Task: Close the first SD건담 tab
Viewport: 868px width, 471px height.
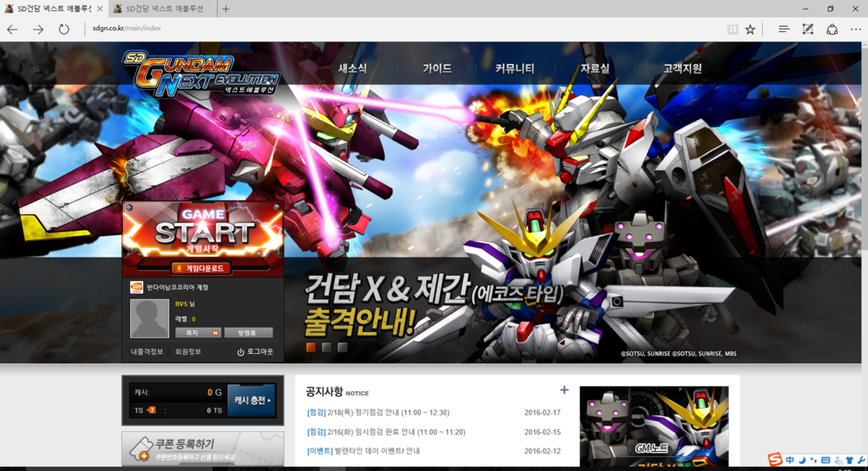Action: tap(100, 9)
